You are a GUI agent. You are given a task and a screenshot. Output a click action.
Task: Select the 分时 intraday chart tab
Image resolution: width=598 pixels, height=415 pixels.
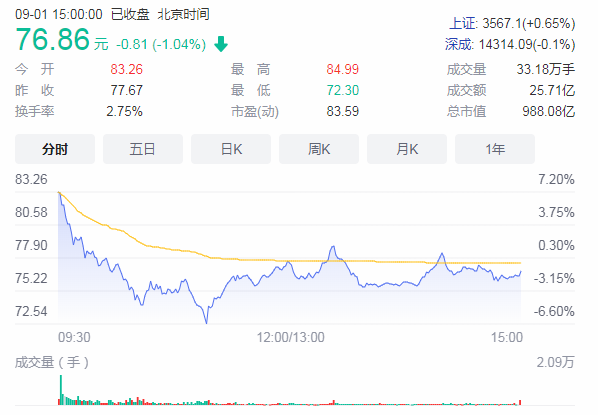click(55, 149)
